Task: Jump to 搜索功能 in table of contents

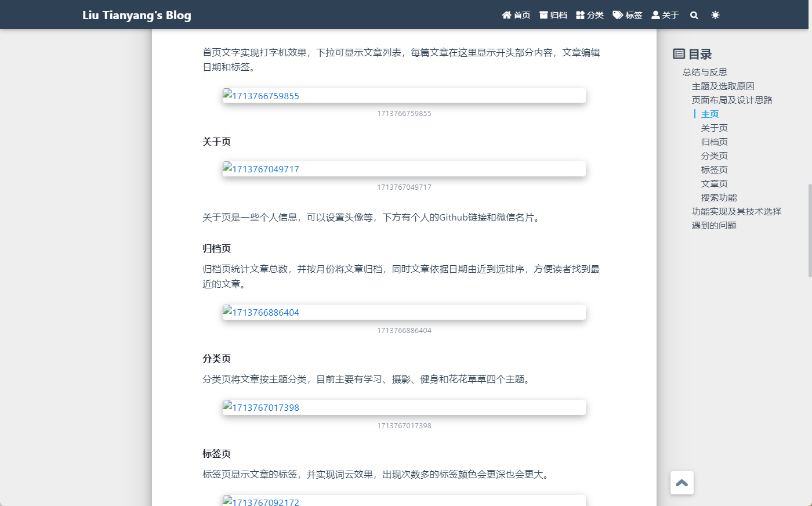Action: point(719,197)
